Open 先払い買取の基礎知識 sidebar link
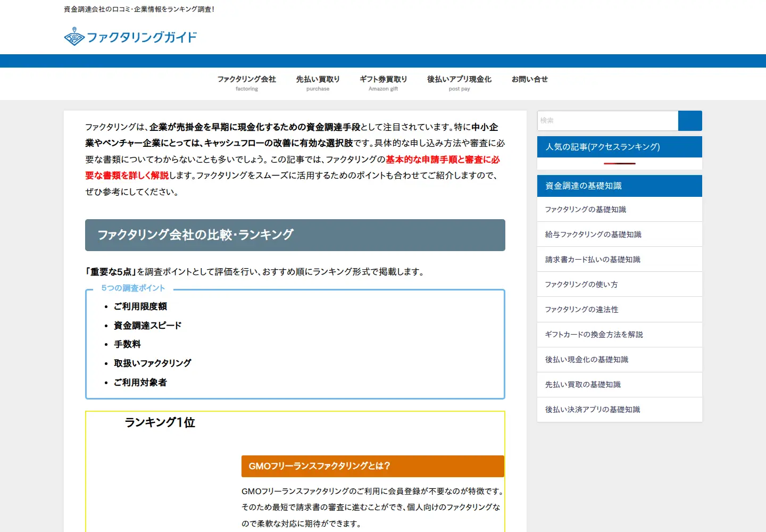Image resolution: width=766 pixels, height=532 pixels. coord(620,385)
